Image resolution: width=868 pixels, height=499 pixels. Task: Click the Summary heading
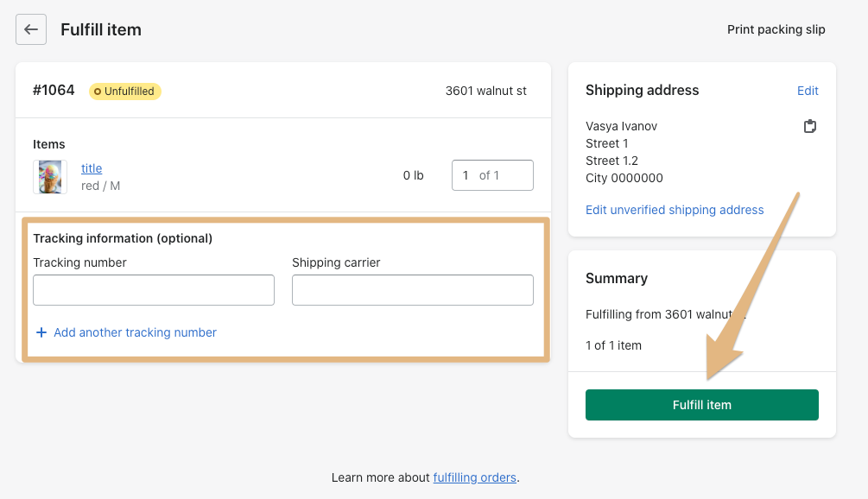click(x=617, y=278)
